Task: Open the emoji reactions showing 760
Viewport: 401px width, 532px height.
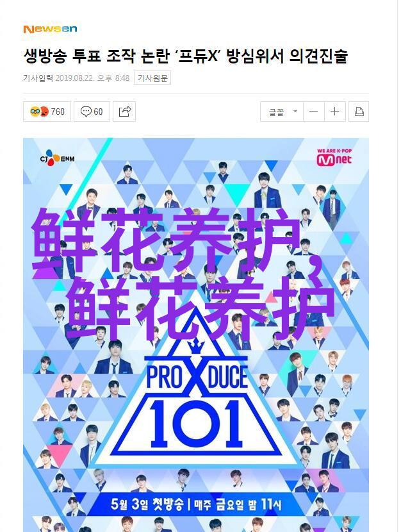Action: (x=47, y=112)
